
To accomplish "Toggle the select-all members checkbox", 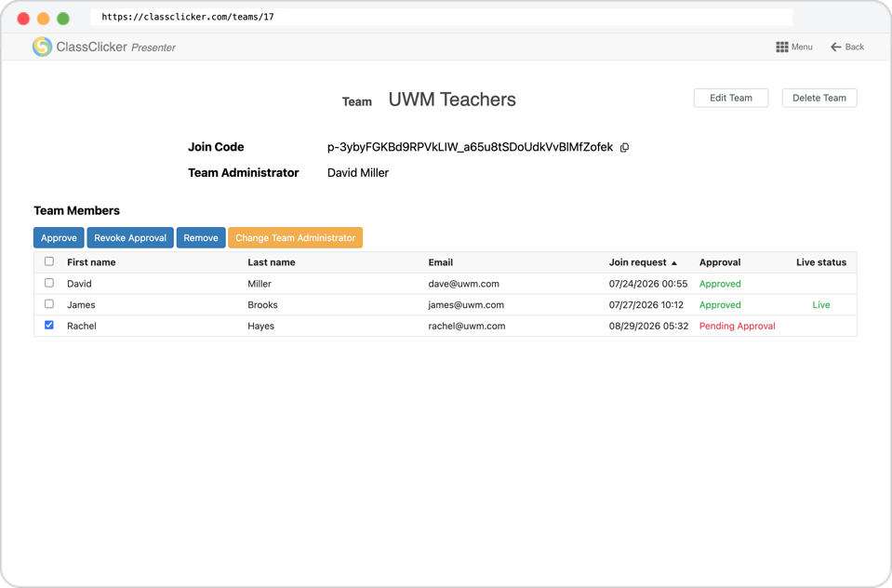I will (x=49, y=261).
